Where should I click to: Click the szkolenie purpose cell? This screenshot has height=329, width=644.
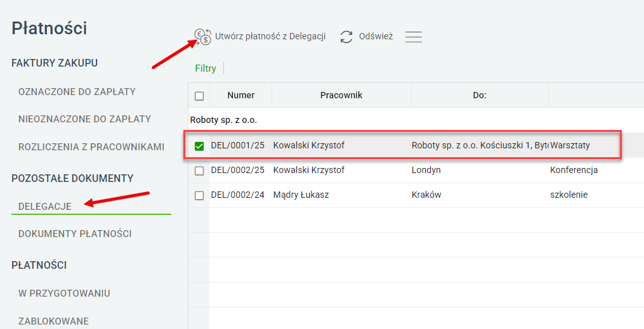pyautogui.click(x=569, y=195)
